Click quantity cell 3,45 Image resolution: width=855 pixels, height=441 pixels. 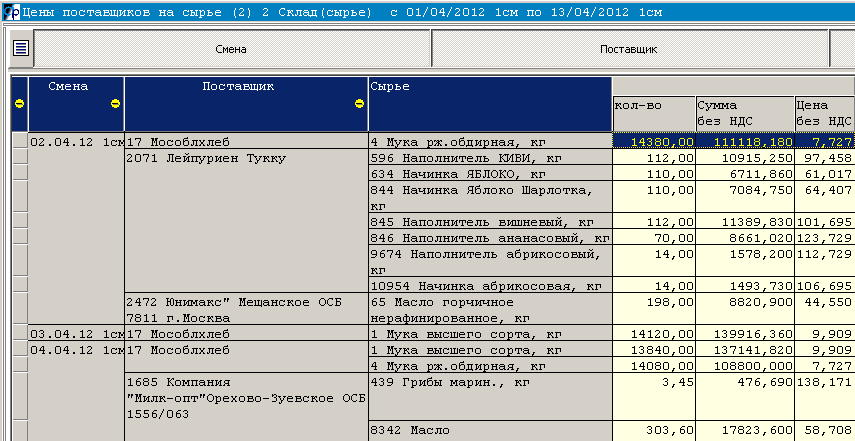[x=654, y=397]
